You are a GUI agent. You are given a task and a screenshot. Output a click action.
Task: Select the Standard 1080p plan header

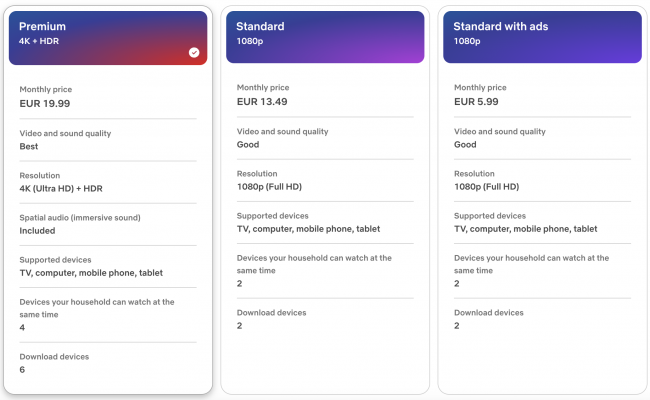point(325,37)
